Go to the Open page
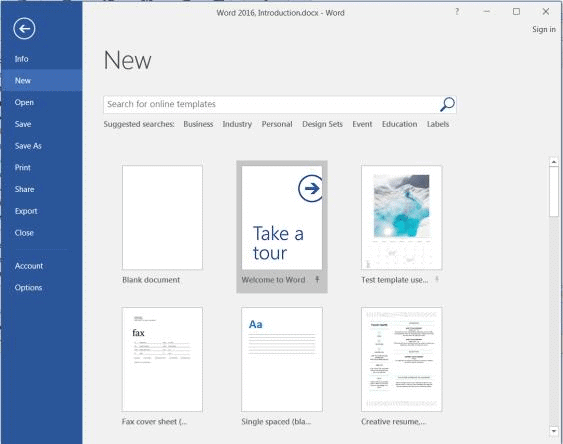This screenshot has height=444, width=563. [42, 102]
